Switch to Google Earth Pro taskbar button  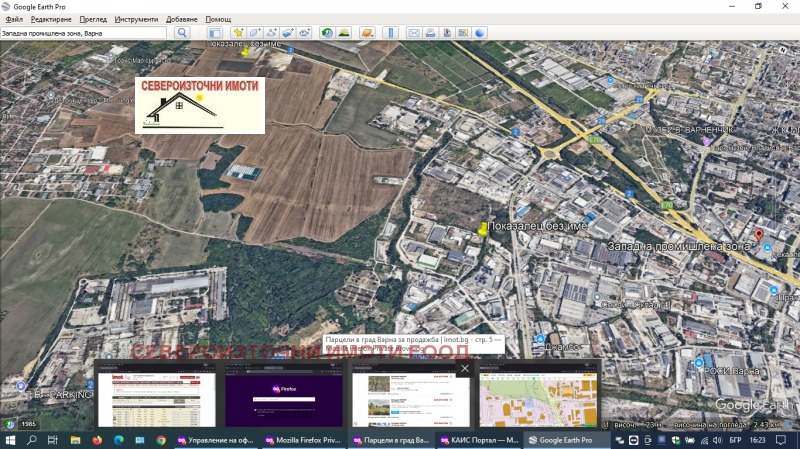(x=567, y=440)
